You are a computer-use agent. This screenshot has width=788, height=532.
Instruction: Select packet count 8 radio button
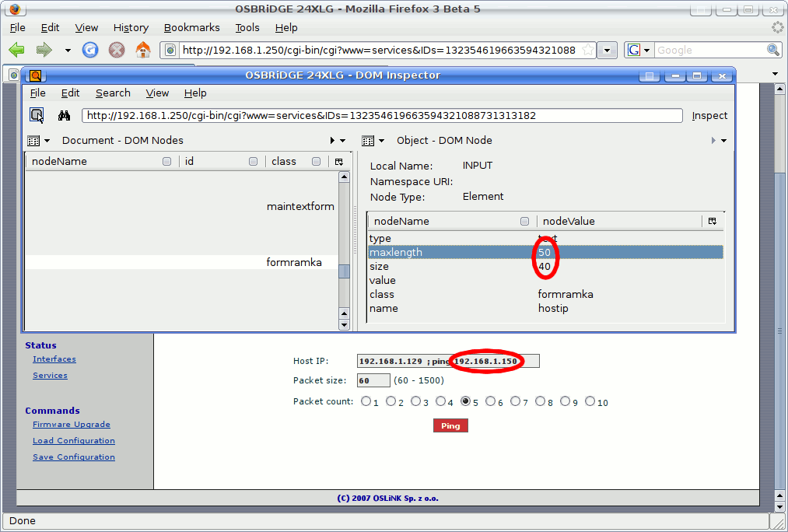540,401
